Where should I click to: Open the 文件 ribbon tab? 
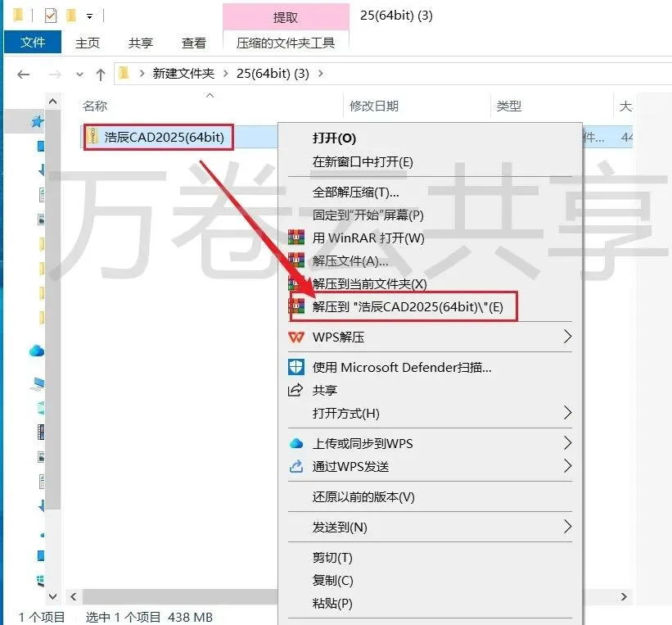pos(33,42)
